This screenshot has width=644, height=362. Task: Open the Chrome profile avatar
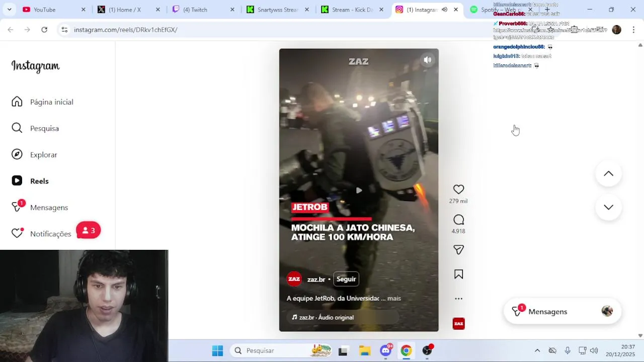coord(616,30)
